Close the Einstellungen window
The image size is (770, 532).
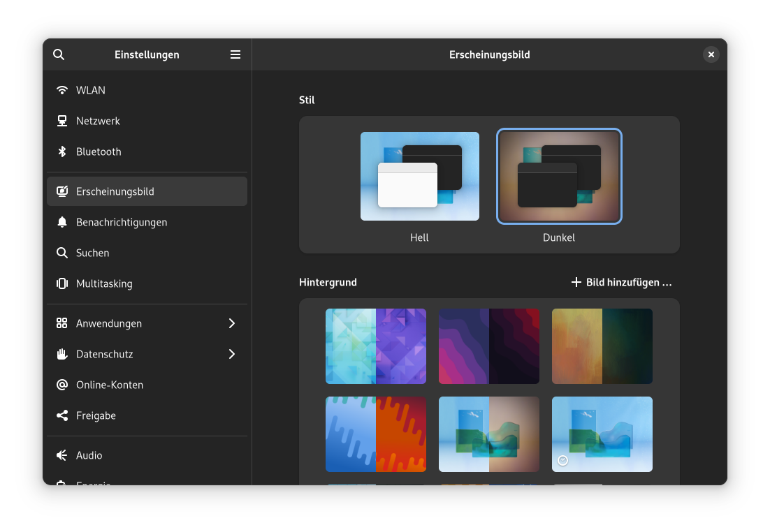(x=711, y=54)
